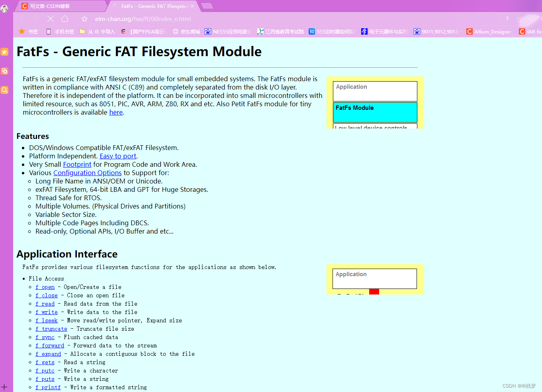
Task: Open the Configuration Options link
Action: coord(87,173)
